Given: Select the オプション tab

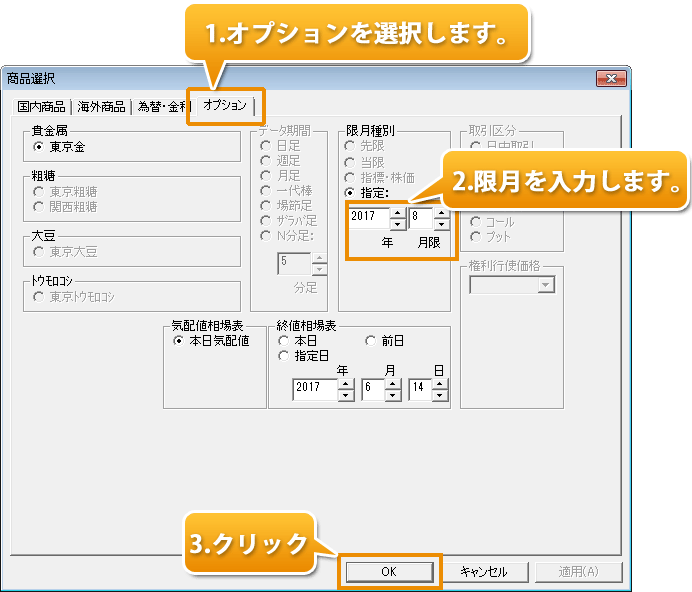Looking at the screenshot, I should click(225, 105).
